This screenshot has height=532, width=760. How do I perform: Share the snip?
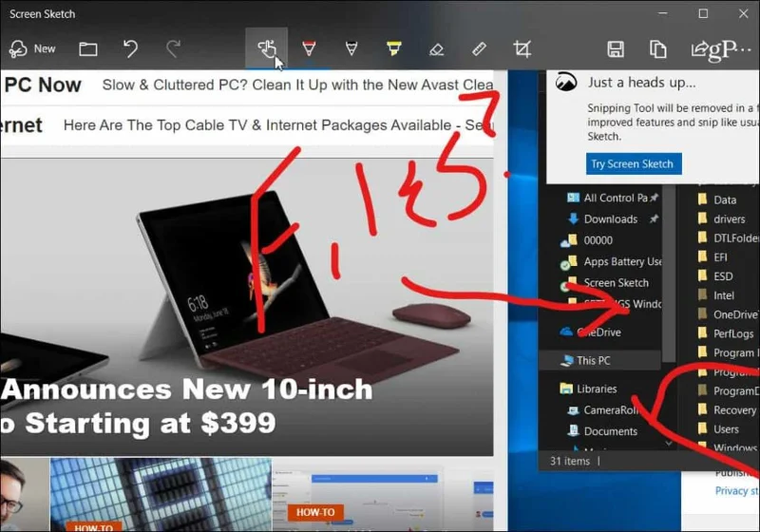coord(699,49)
